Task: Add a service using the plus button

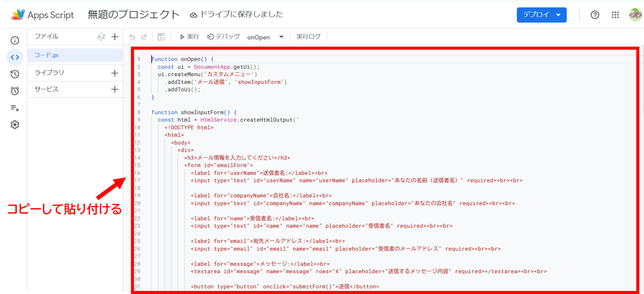Action: coord(115,89)
